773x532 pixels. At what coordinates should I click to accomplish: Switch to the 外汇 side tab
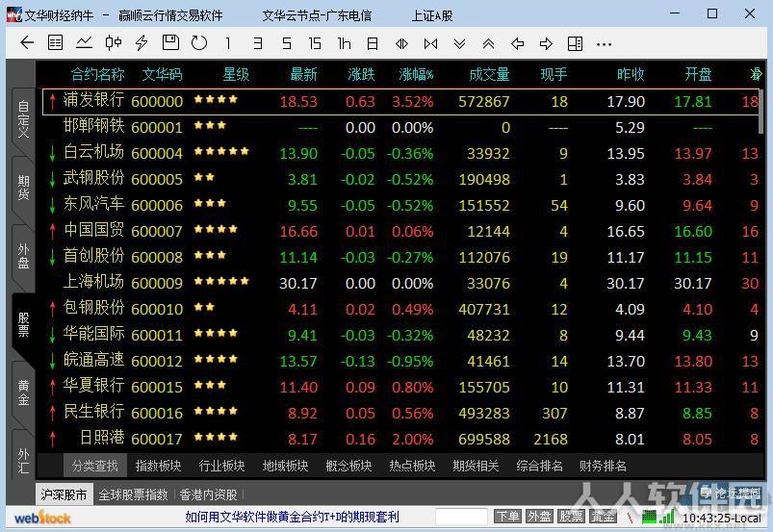pos(23,460)
